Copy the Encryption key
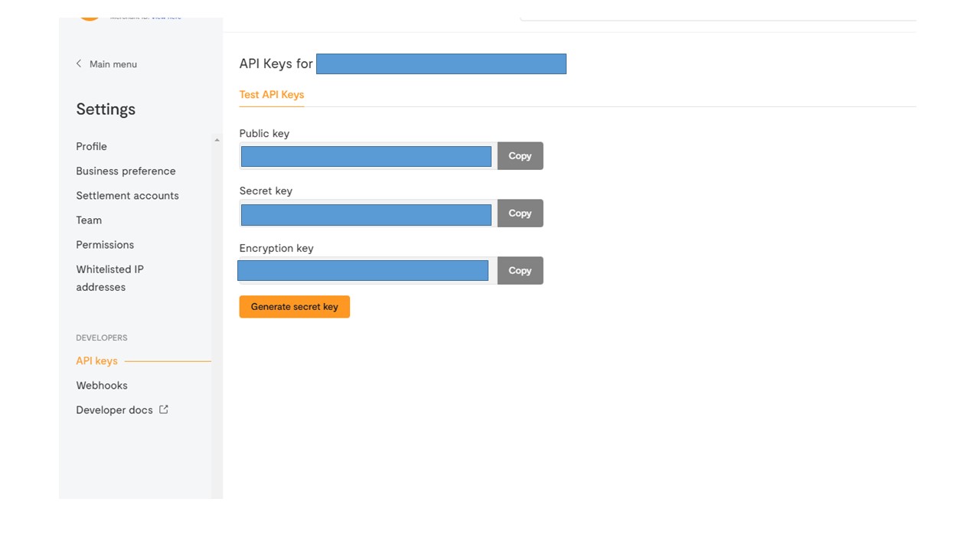Image resolution: width=980 pixels, height=551 pixels. point(520,270)
